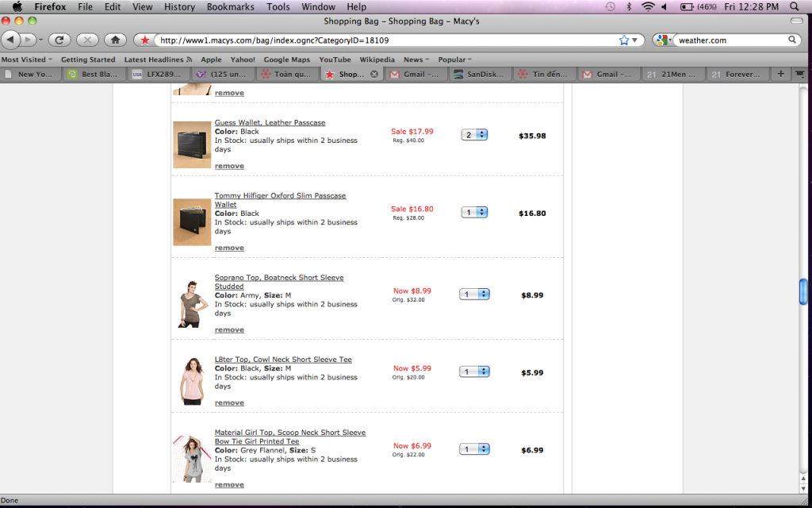Click the search magnifier in the search box
Screen dimensions: 812x508
(x=792, y=40)
